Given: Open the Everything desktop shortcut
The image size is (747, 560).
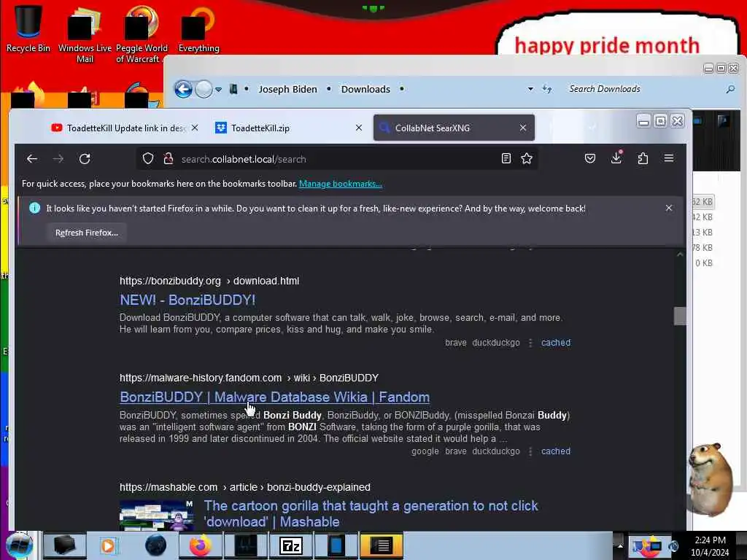Looking at the screenshot, I should pyautogui.click(x=198, y=28).
